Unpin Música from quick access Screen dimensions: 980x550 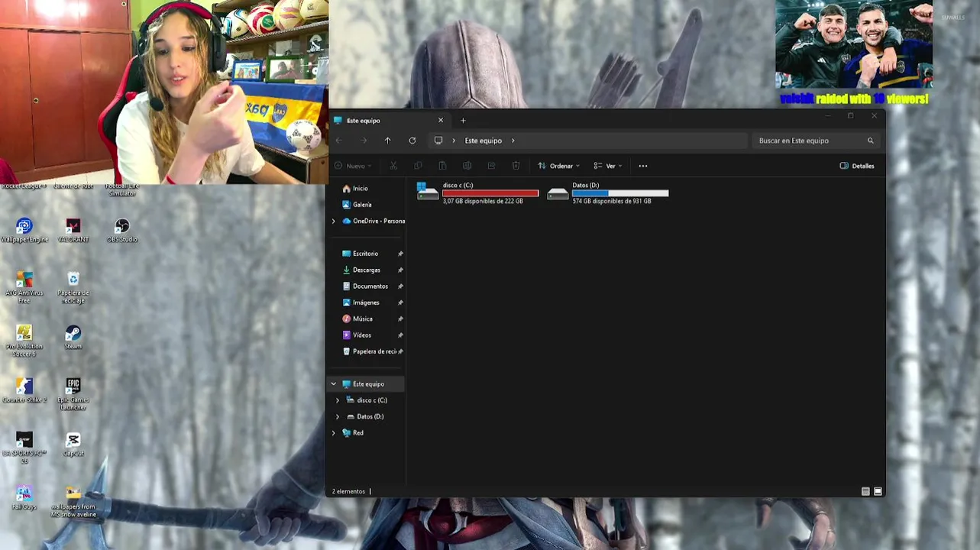click(400, 319)
